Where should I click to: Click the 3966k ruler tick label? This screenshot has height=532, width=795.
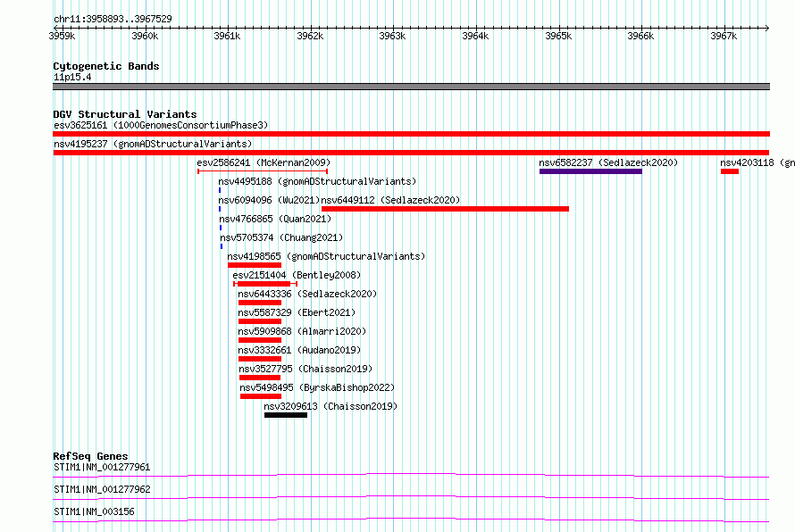(x=640, y=36)
